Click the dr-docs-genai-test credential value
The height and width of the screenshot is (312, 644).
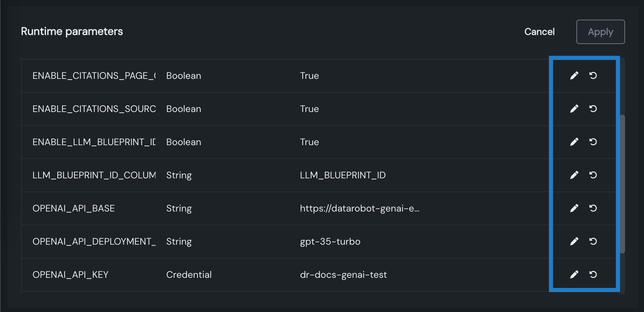(343, 274)
